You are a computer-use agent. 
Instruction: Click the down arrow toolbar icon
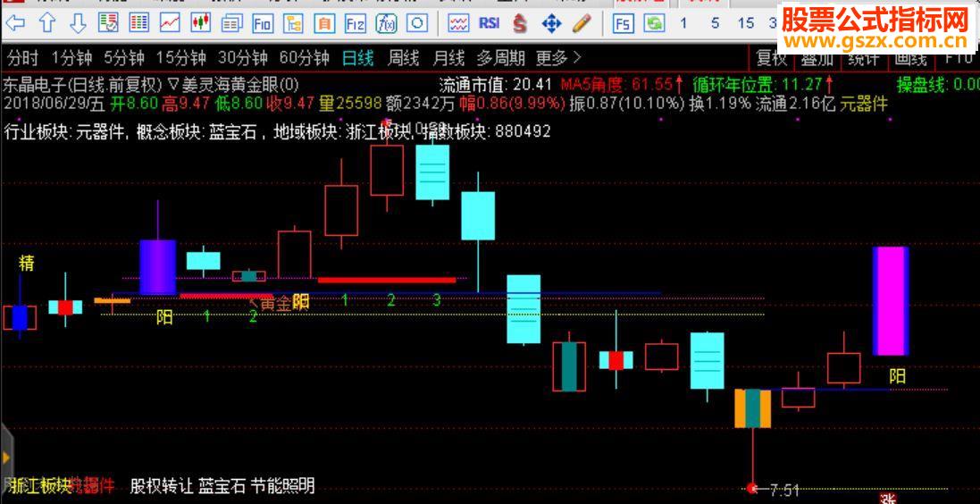[x=78, y=24]
